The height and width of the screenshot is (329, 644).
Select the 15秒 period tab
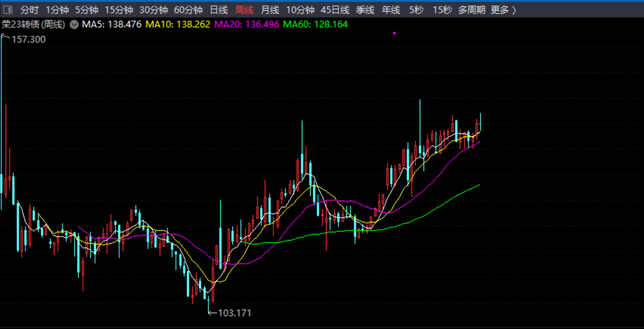click(x=443, y=10)
